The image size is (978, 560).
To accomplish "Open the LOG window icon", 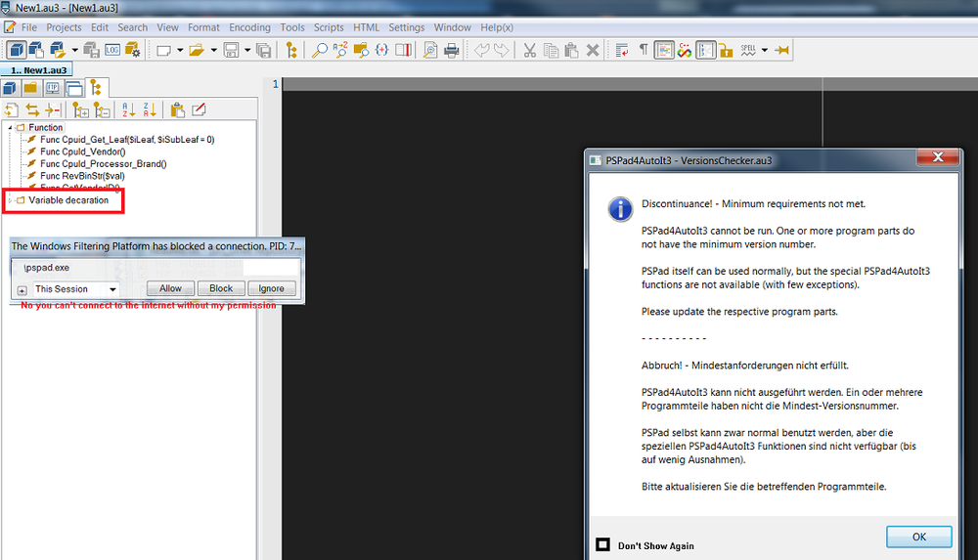I will click(112, 50).
